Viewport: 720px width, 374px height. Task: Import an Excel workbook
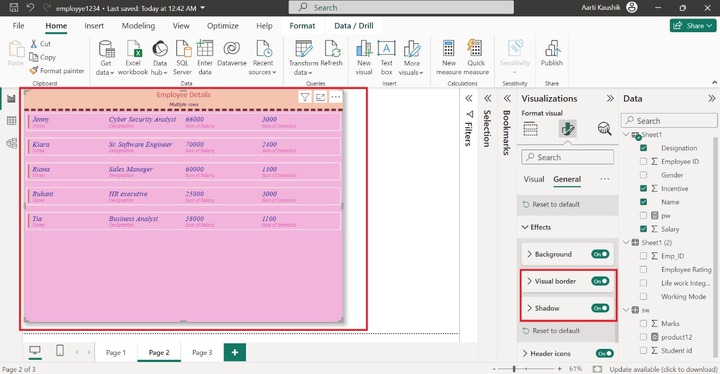tap(133, 57)
